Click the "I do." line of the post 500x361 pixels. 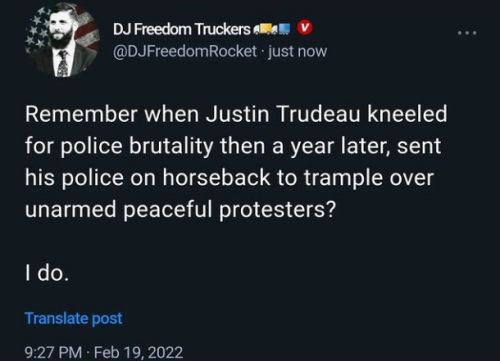click(47, 273)
